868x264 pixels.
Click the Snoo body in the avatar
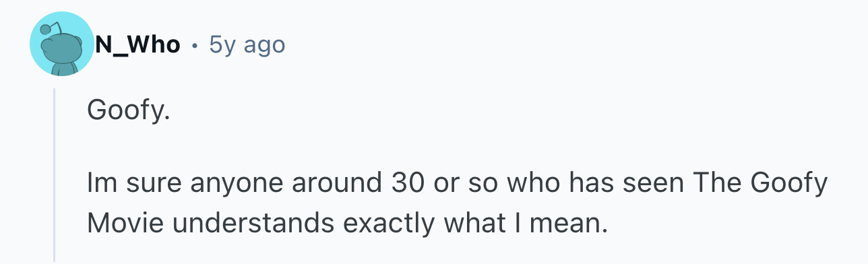(63, 67)
